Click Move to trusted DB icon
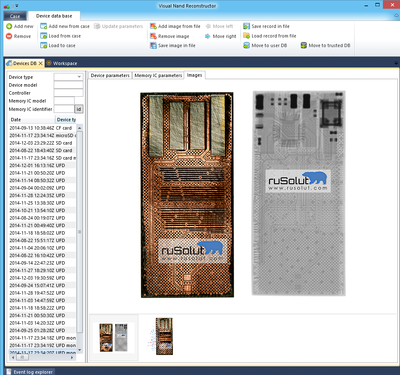Viewport: 400px width, 375px height. [304, 45]
